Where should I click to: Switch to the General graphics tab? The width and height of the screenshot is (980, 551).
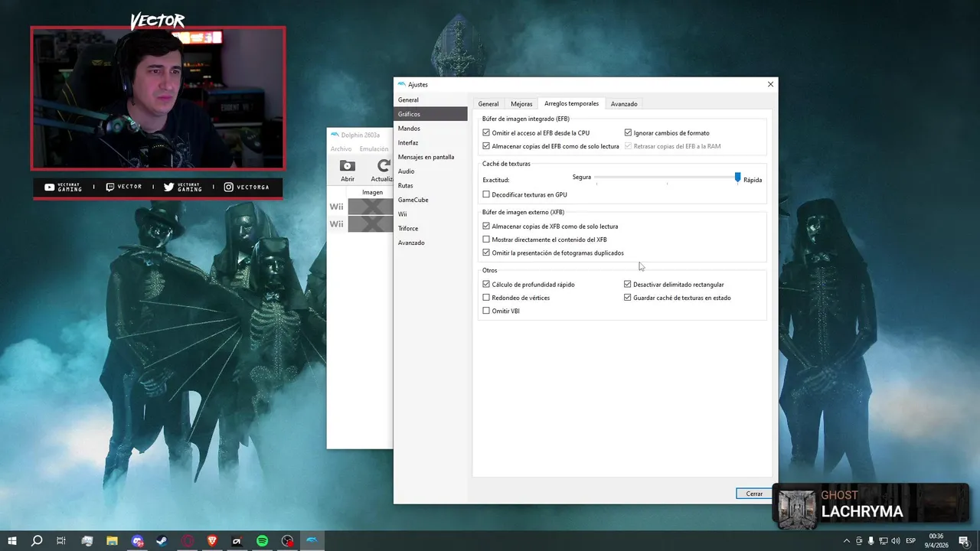(488, 104)
